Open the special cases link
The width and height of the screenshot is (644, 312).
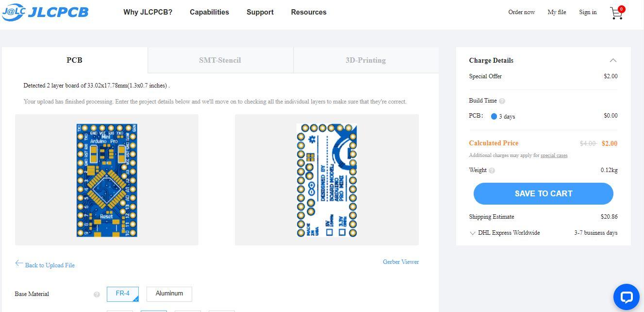[x=554, y=156]
